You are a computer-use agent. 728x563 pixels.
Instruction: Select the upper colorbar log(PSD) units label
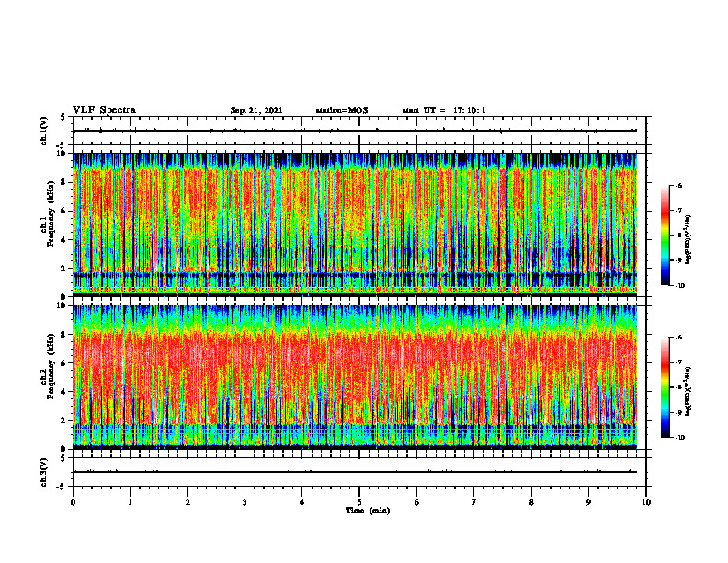[688, 240]
